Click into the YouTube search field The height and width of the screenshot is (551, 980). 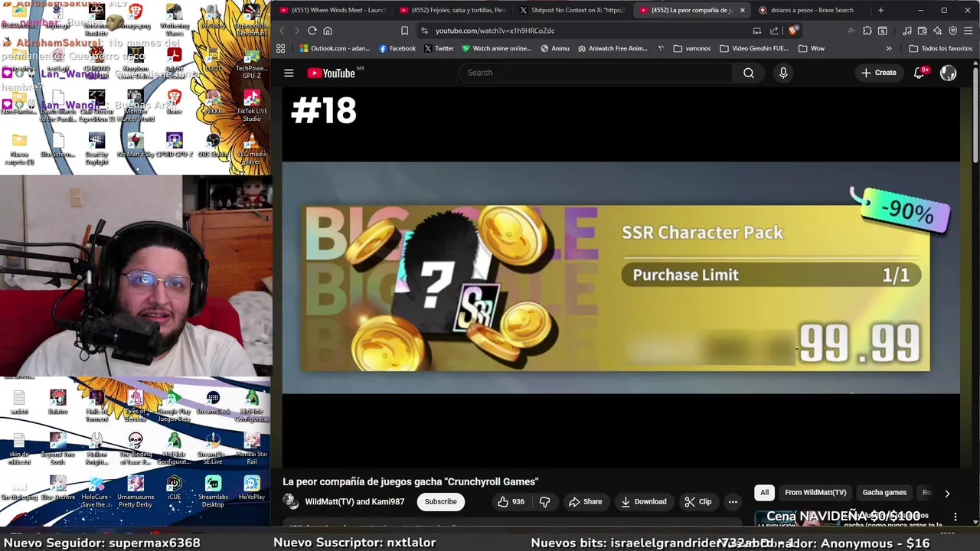click(597, 73)
